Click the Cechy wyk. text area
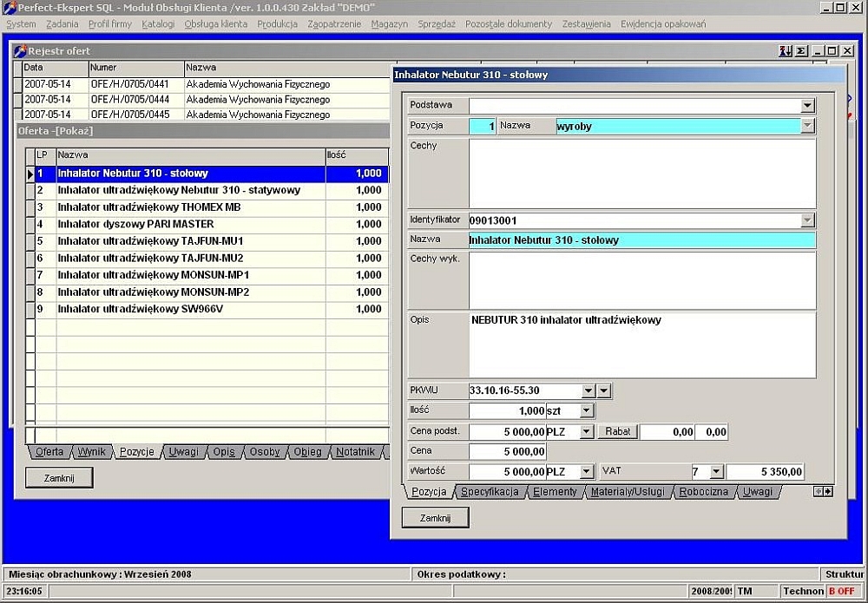The width and height of the screenshot is (868, 603). [642, 280]
